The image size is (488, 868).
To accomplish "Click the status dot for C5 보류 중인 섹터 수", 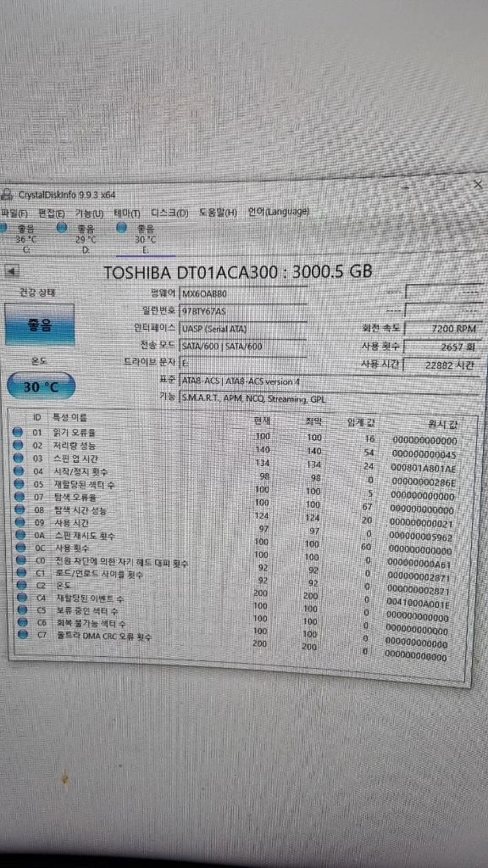I will pyautogui.click(x=21, y=610).
